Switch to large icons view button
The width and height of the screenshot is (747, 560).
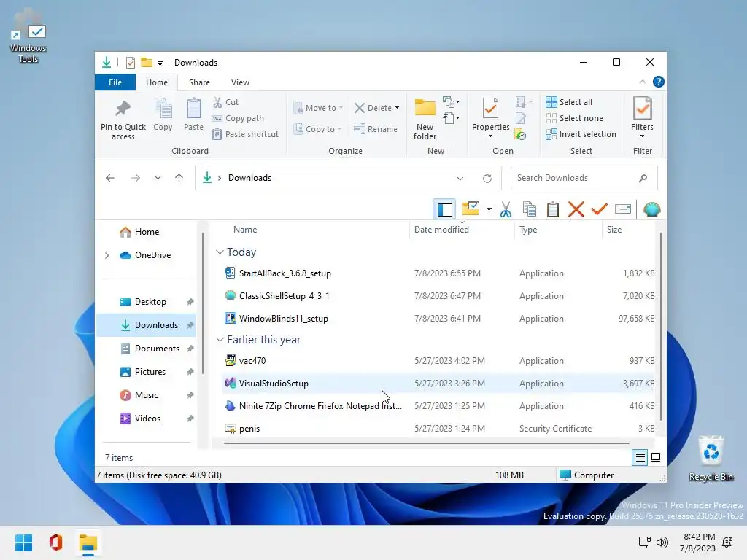pyautogui.click(x=656, y=458)
